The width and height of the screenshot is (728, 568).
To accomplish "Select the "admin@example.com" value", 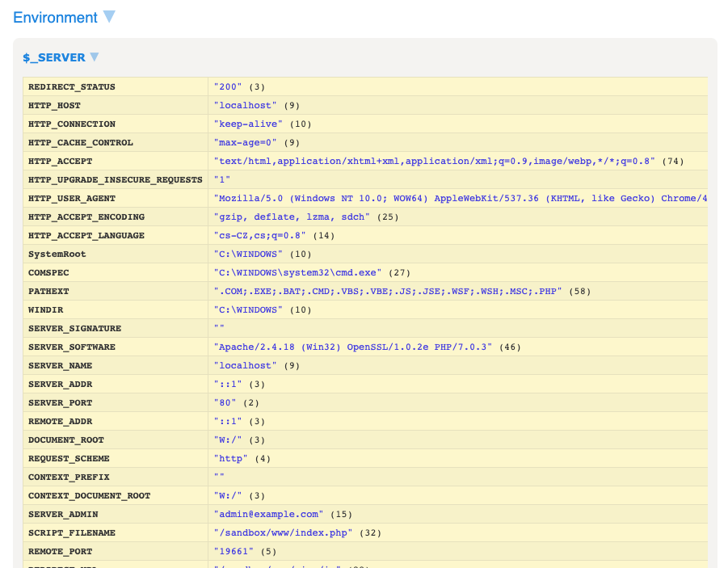I will (268, 514).
